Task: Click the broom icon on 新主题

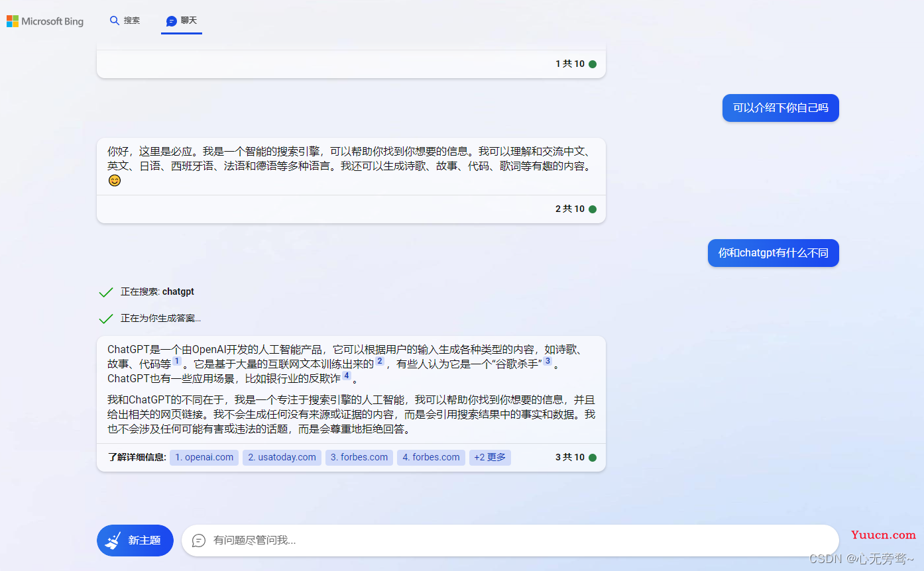Action: tap(113, 541)
